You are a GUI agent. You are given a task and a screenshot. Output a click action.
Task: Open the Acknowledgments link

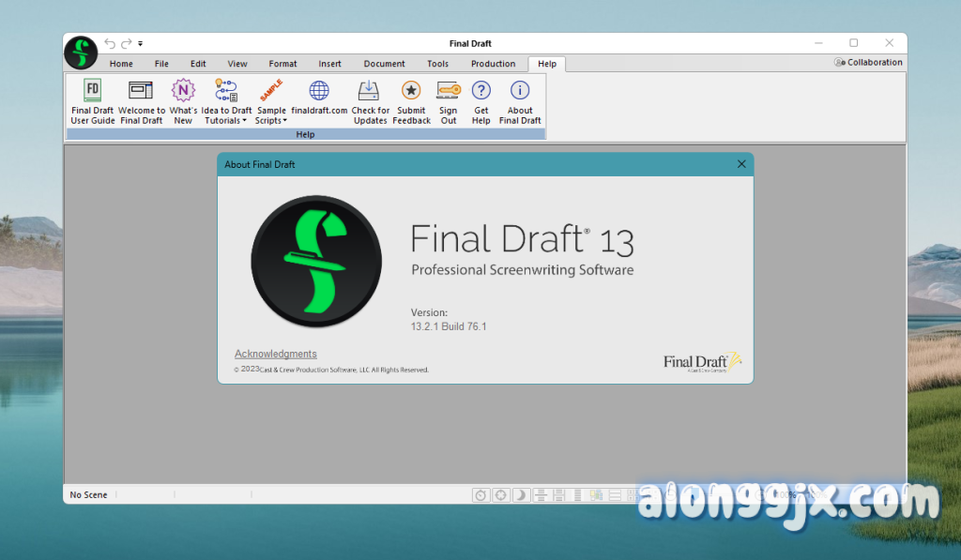point(276,354)
